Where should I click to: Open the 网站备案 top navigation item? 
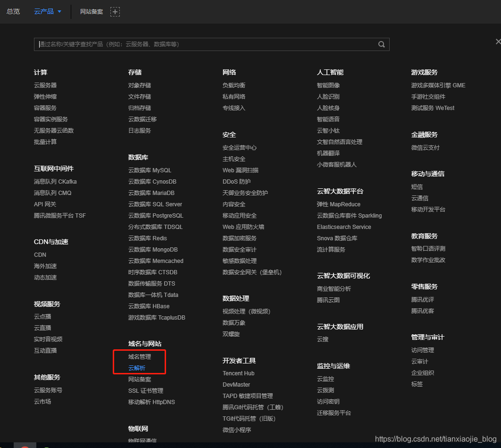pos(92,12)
